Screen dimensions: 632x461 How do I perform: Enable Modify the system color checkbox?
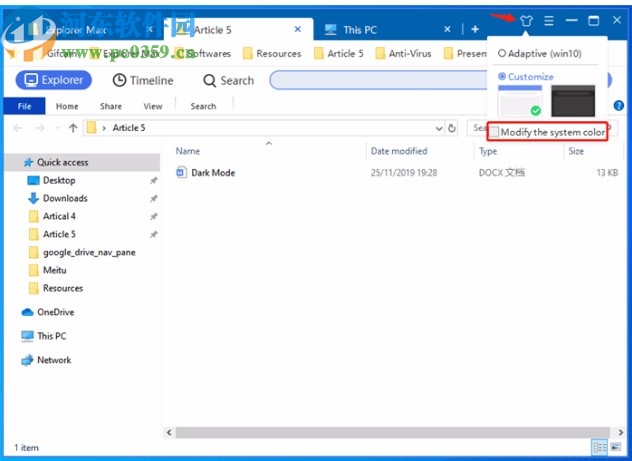point(495,132)
